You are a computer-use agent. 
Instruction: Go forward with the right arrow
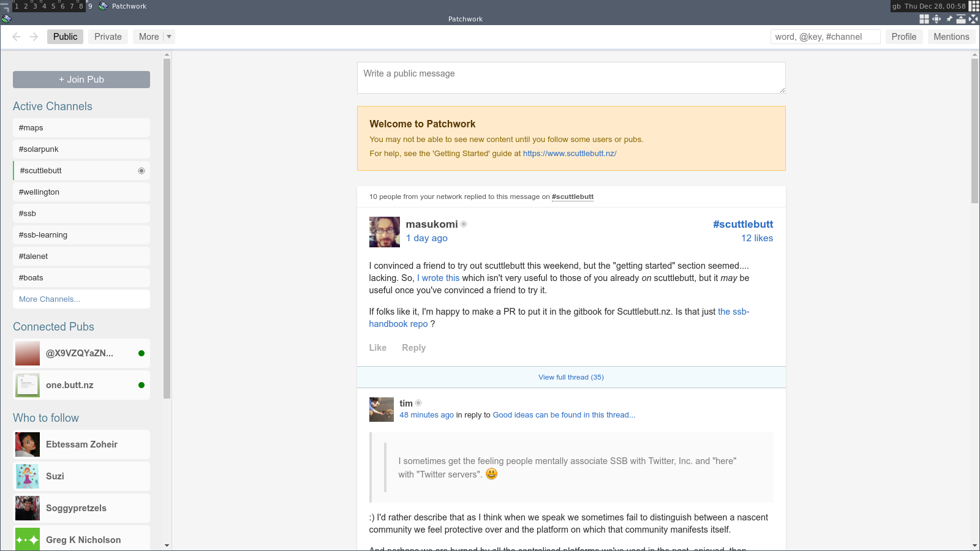tap(34, 37)
